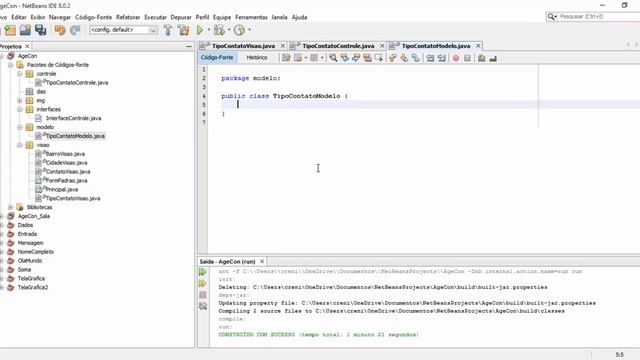Click the Stop icon in output panel
Screen dimensions: 640x360
(202, 295)
